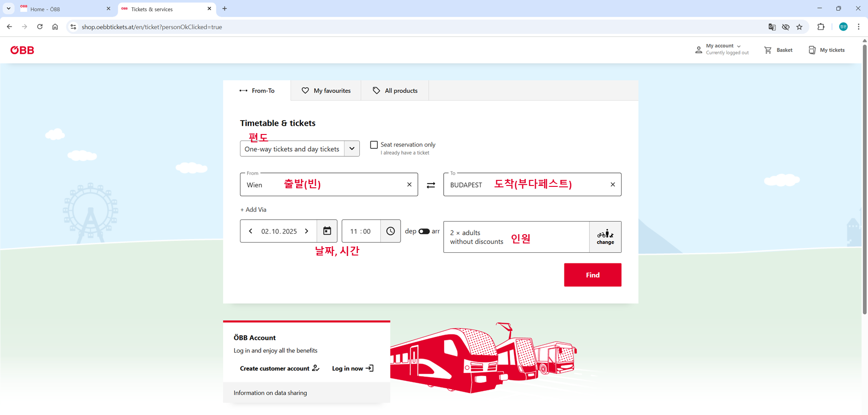Switch to My favourites tab

[326, 90]
